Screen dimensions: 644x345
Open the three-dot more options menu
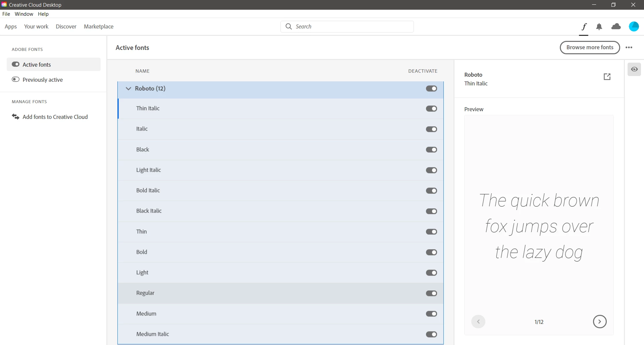click(x=629, y=48)
